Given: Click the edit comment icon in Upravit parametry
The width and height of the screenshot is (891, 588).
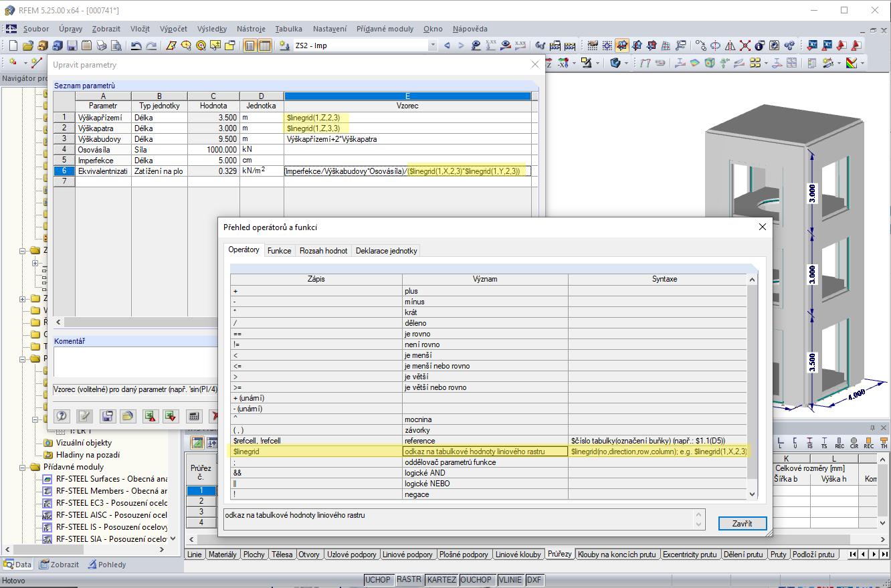Looking at the screenshot, I should tap(84, 415).
